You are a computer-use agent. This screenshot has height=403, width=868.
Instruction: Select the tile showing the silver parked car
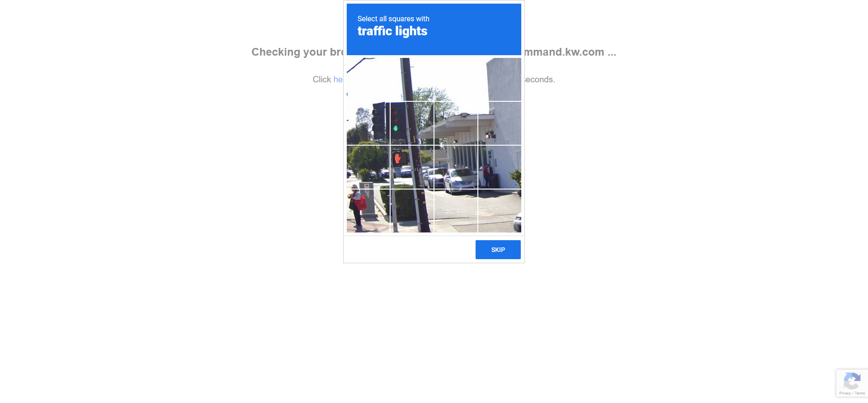[456, 167]
